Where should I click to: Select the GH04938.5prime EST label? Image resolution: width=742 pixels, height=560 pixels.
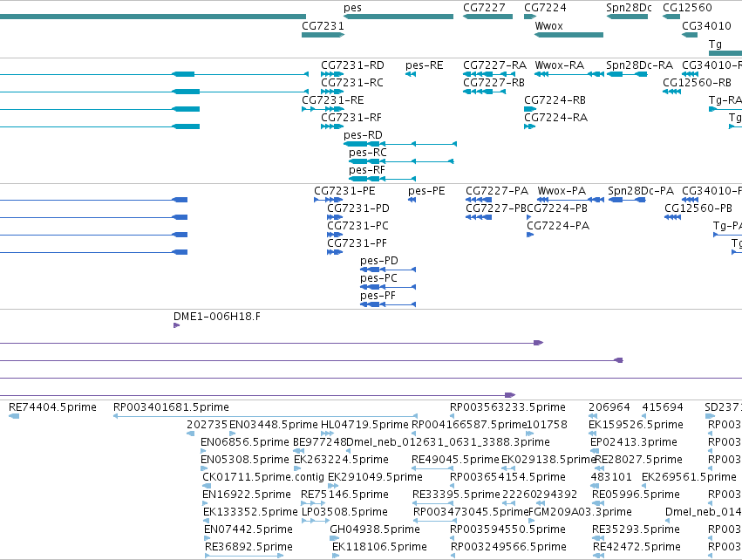point(375,529)
